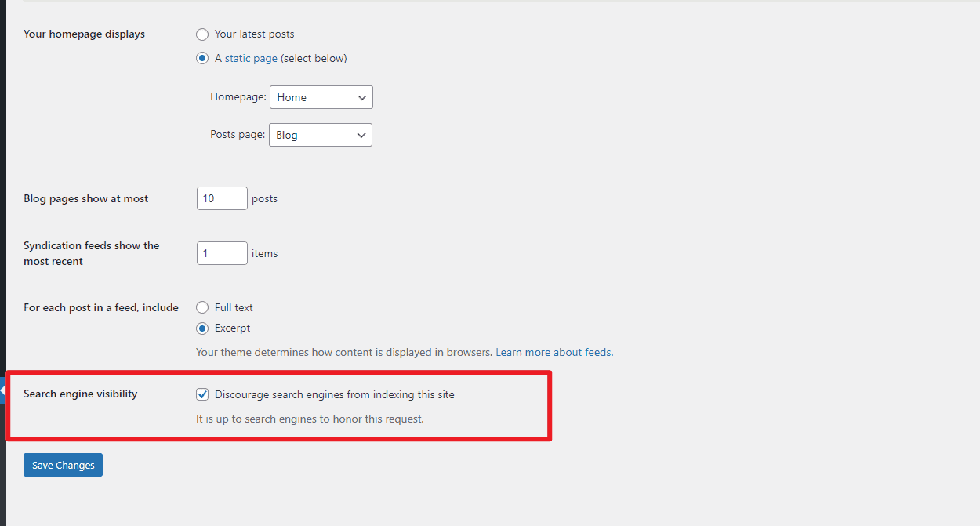This screenshot has height=526, width=980.
Task: Click the 'Posts page:' field label
Action: (238, 135)
